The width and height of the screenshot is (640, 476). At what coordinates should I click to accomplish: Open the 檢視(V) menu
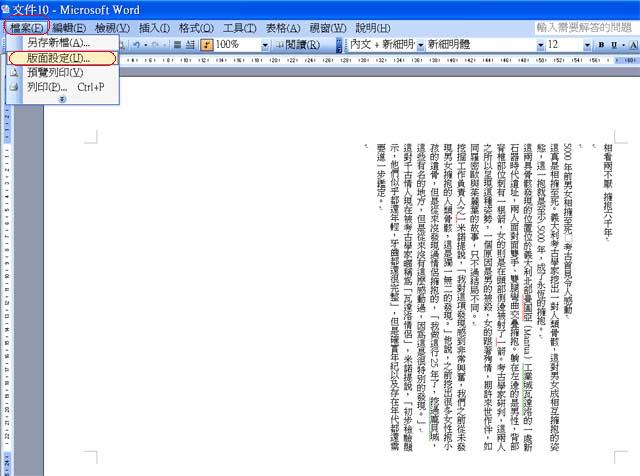[x=112, y=28]
